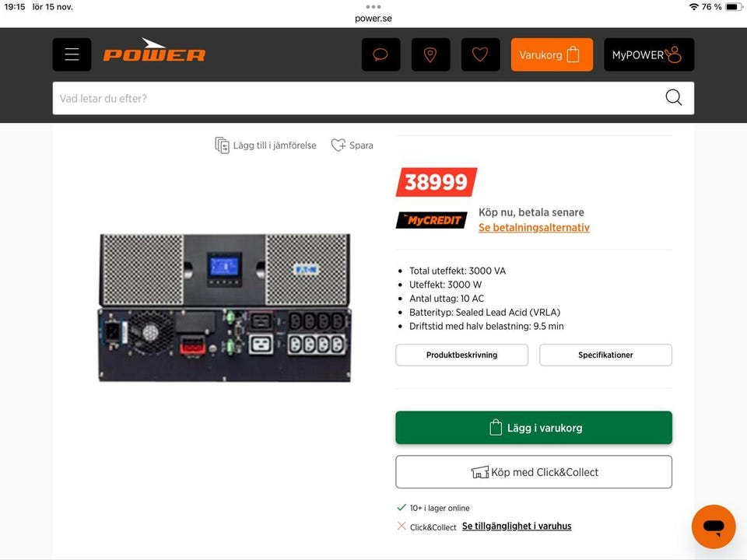Open the orange floating chat widget
Screen dimensions: 747x560
[x=714, y=527]
